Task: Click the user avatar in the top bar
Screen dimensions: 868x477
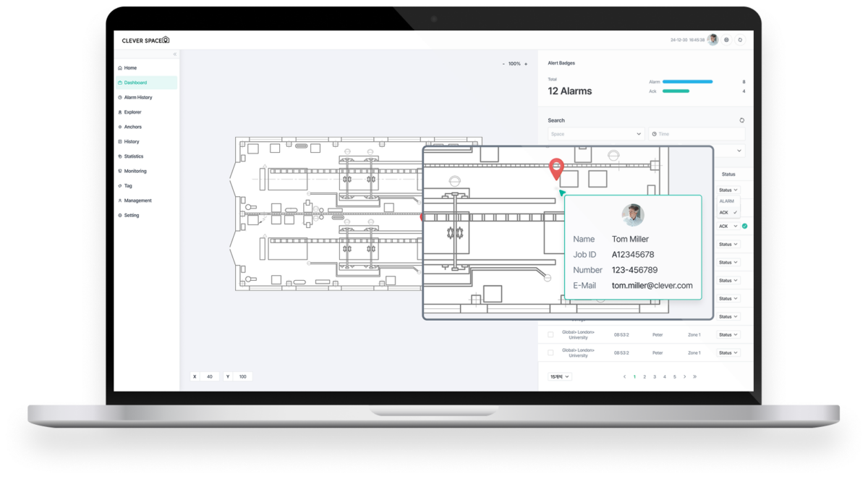Action: coord(712,40)
